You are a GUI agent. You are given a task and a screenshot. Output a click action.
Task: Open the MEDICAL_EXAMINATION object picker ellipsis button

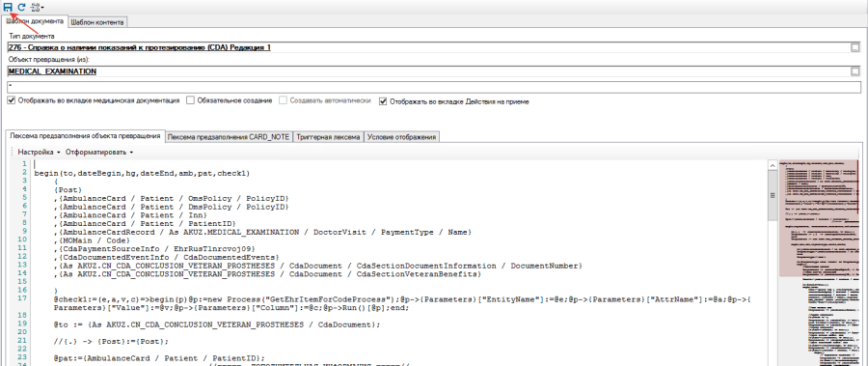(855, 71)
